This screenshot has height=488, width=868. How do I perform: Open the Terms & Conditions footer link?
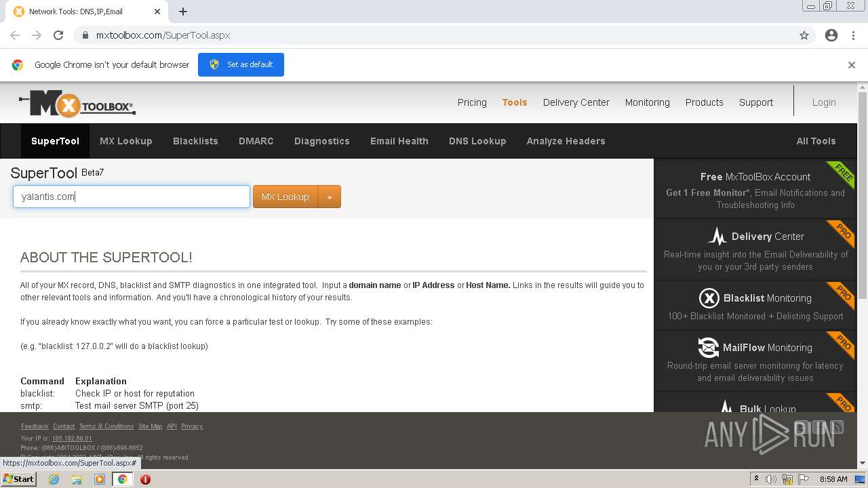tap(106, 426)
